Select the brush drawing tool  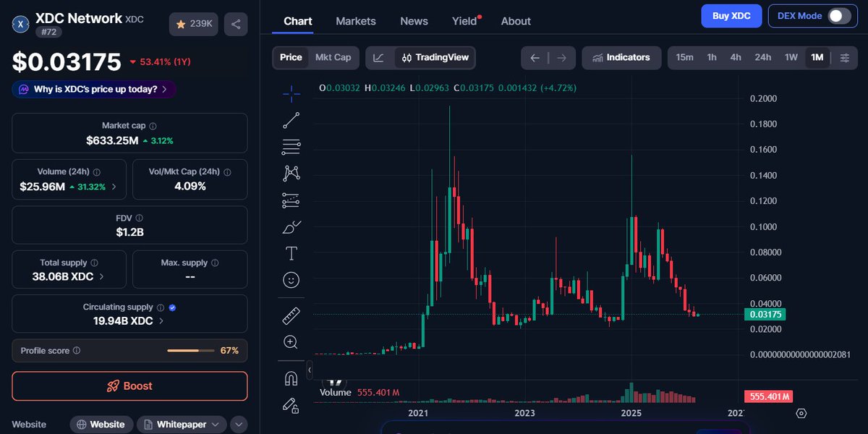point(292,227)
